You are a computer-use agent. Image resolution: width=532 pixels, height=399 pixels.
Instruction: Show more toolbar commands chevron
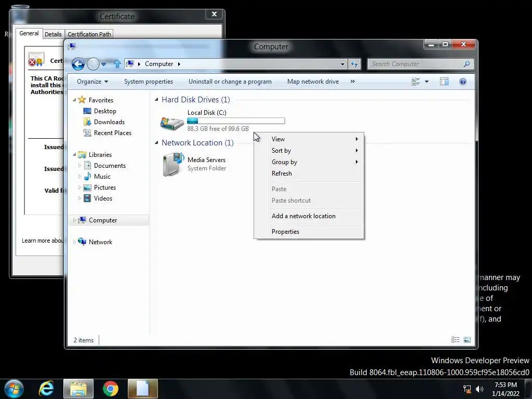[x=353, y=82]
